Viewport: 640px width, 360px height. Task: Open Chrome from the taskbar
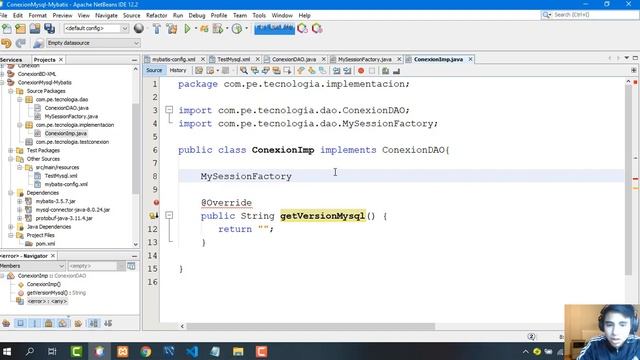pyautogui.click(x=145, y=351)
